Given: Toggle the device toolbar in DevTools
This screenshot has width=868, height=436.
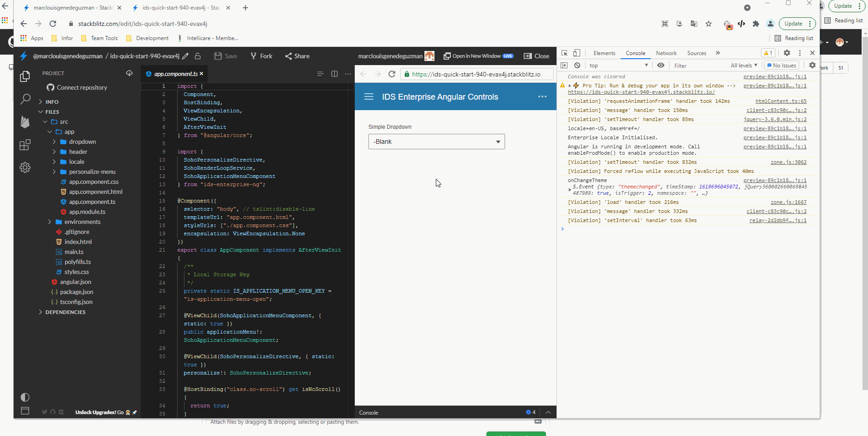Looking at the screenshot, I should coord(577,53).
